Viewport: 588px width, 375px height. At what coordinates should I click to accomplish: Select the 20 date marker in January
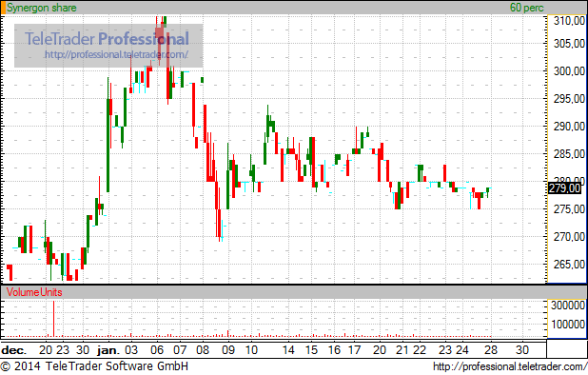pos(379,350)
